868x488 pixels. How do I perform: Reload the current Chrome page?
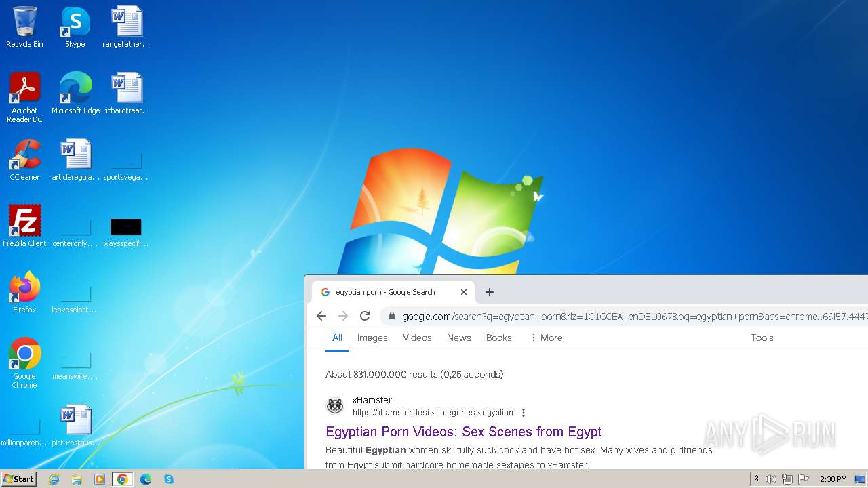(365, 316)
